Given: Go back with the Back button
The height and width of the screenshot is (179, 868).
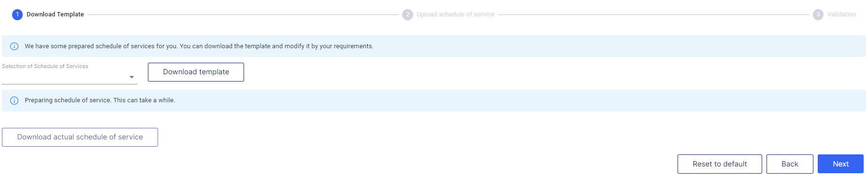Looking at the screenshot, I should pyautogui.click(x=790, y=164).
